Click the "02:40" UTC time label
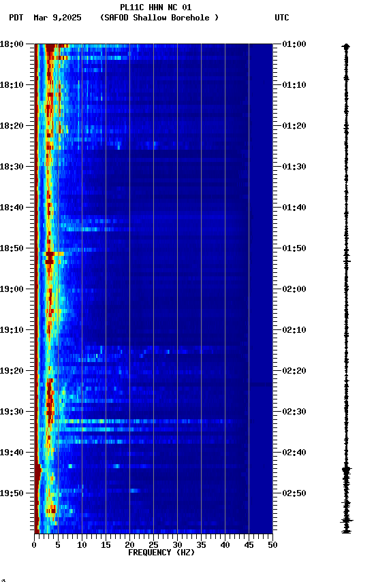Image resolution: width=376 pixels, height=588 pixels. 294,453
